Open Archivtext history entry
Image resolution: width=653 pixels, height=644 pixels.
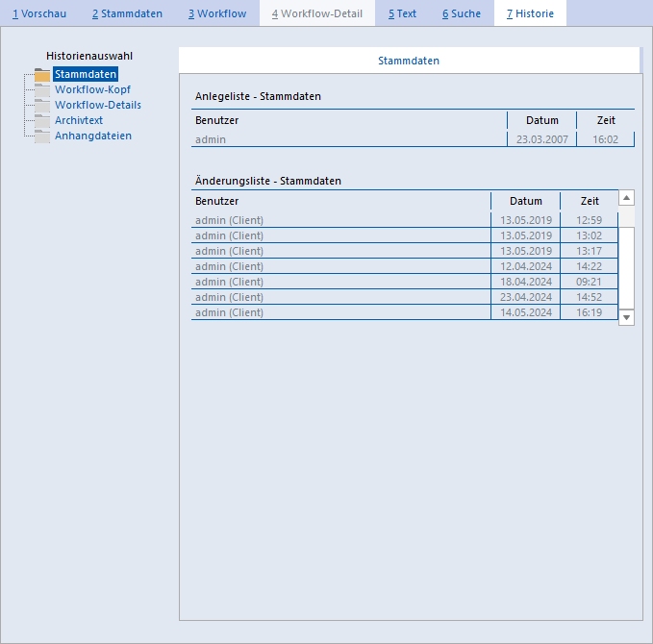pyautogui.click(x=79, y=120)
